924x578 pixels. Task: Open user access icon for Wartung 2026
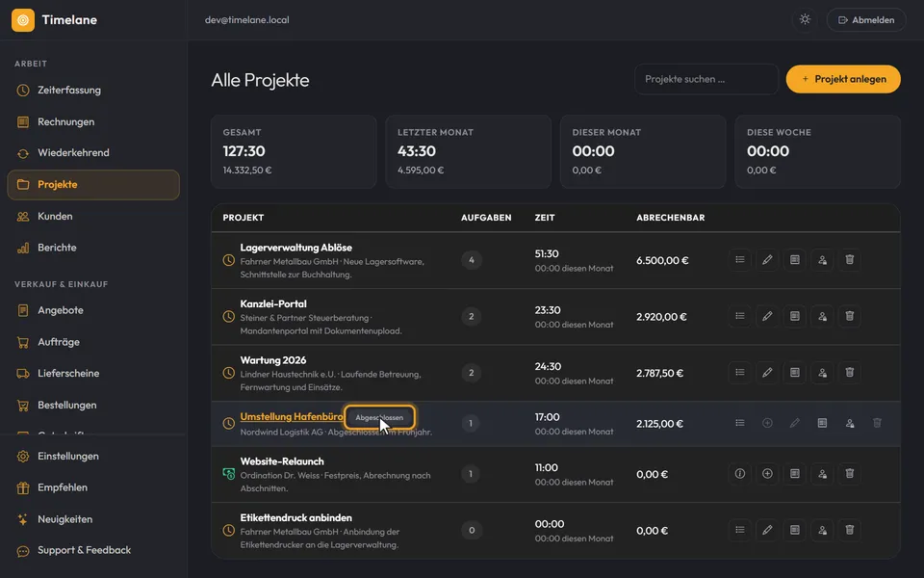[822, 372]
